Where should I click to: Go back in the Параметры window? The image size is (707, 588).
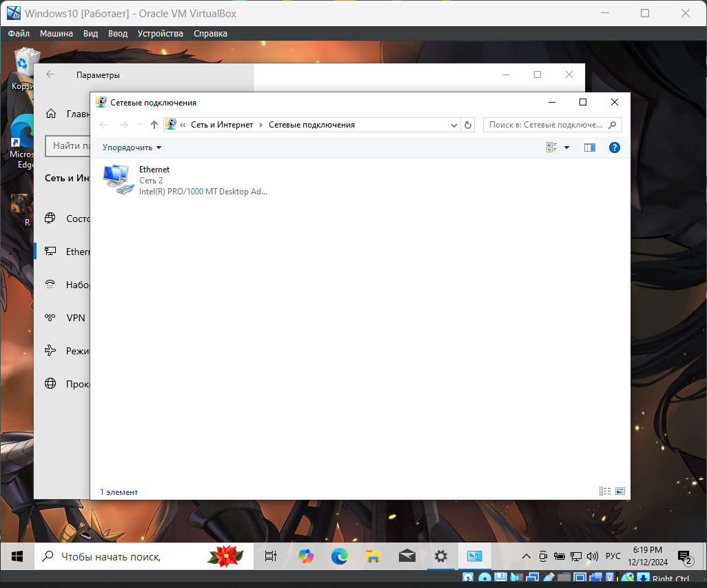tap(50, 75)
